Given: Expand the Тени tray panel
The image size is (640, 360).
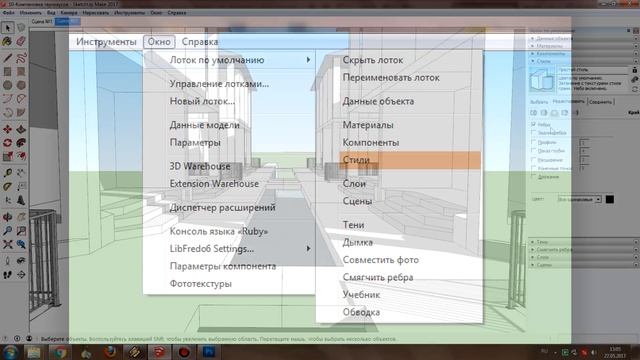Looking at the screenshot, I should (584, 242).
